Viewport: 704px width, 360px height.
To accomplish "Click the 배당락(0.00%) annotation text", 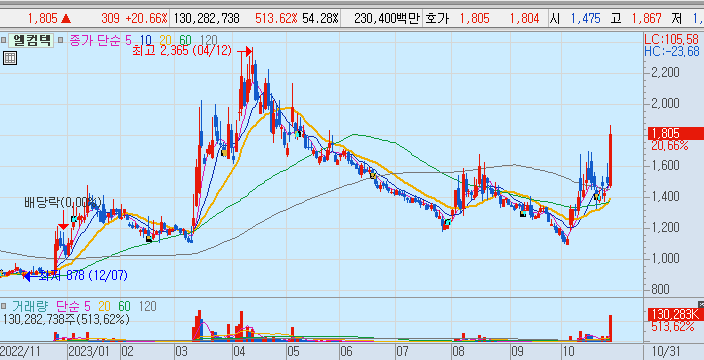I will point(63,202).
